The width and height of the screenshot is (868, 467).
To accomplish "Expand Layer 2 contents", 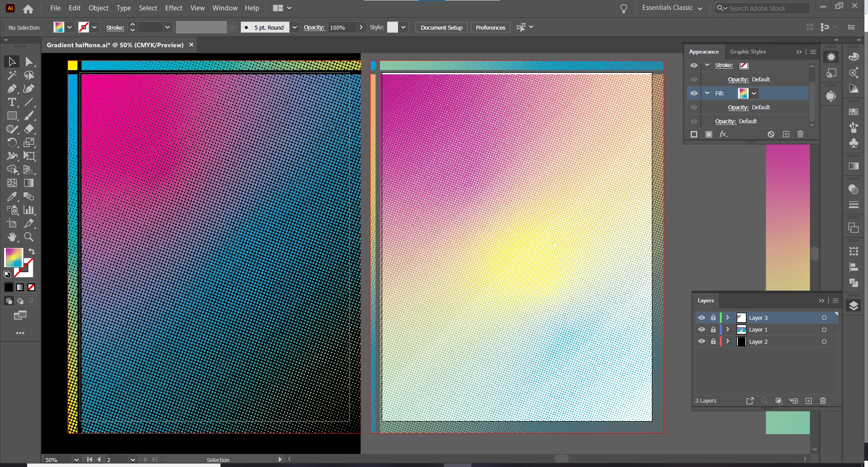I will (x=728, y=341).
